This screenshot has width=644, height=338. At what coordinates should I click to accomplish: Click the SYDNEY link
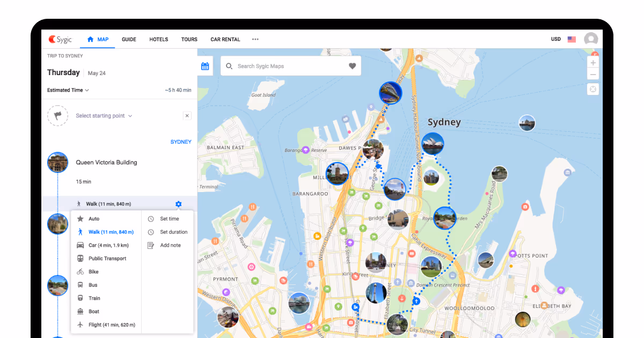point(181,142)
